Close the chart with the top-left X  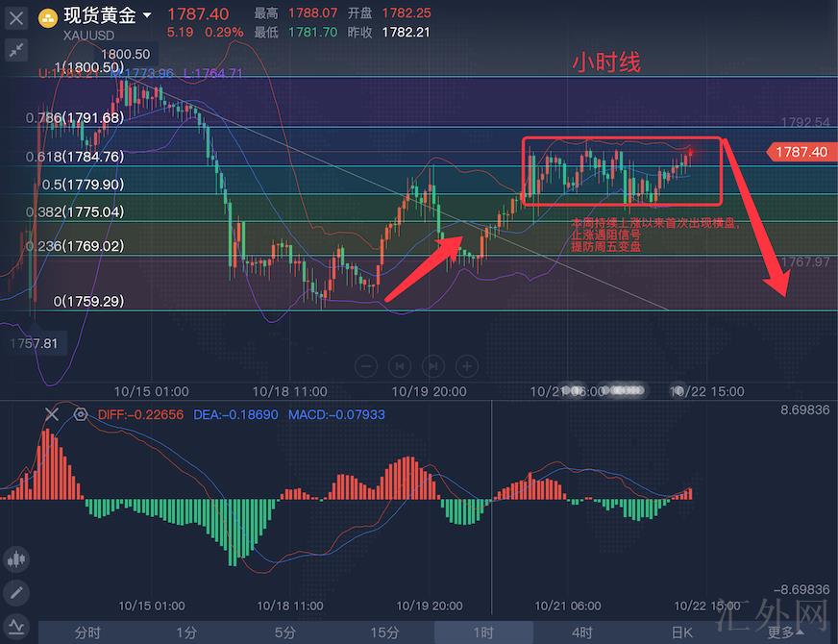tap(16, 17)
